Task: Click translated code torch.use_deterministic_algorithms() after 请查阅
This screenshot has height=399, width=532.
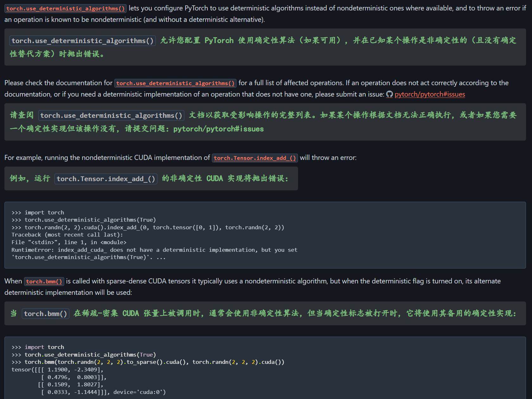Action: pos(111,116)
